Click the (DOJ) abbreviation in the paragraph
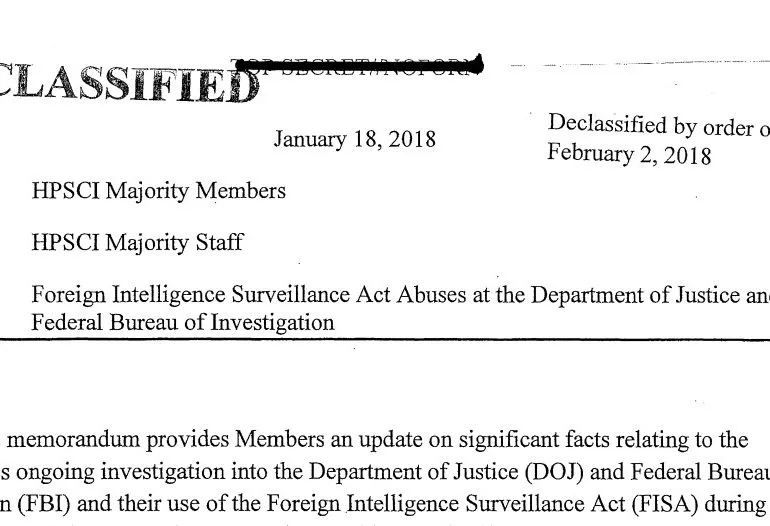Viewport: 770px width, 526px height. coord(554,472)
